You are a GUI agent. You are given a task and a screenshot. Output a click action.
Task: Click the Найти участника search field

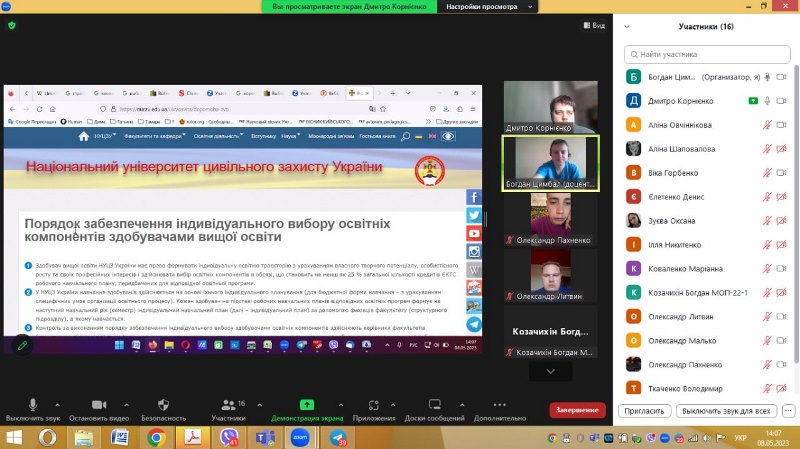pyautogui.click(x=708, y=53)
